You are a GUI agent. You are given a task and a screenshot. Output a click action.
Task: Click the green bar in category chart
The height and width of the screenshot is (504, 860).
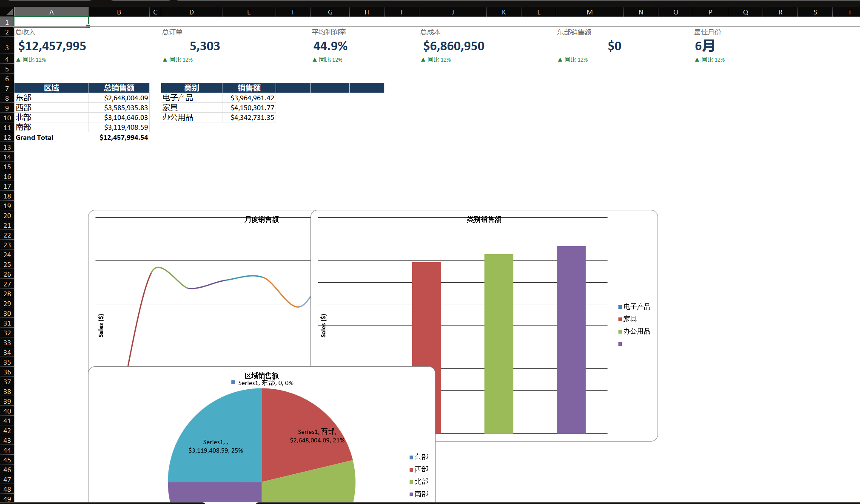(x=498, y=344)
